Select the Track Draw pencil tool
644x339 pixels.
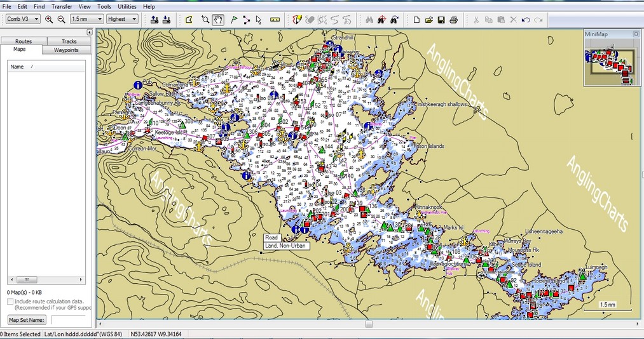[297, 19]
